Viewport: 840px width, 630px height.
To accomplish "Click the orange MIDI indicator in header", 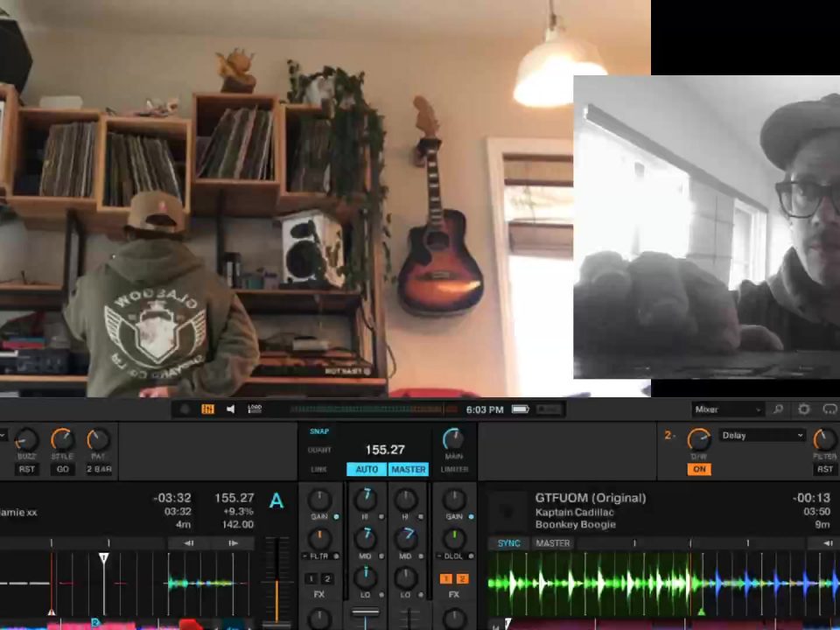I will coord(207,409).
